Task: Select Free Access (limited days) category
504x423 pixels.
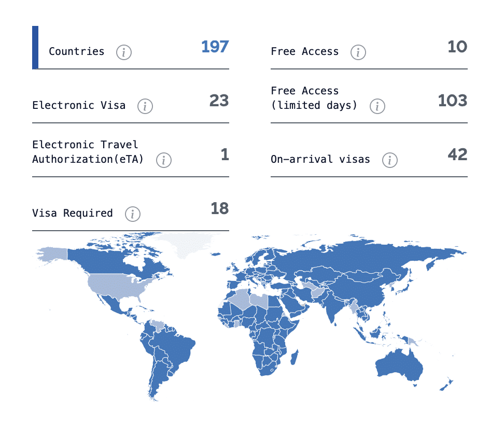Action: (x=314, y=98)
